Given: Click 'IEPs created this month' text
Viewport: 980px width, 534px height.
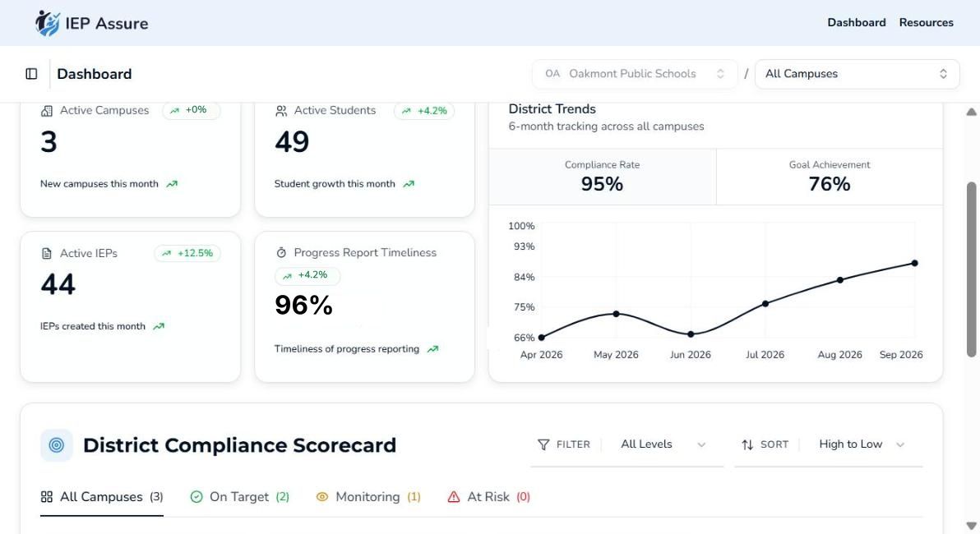Looking at the screenshot, I should (93, 326).
